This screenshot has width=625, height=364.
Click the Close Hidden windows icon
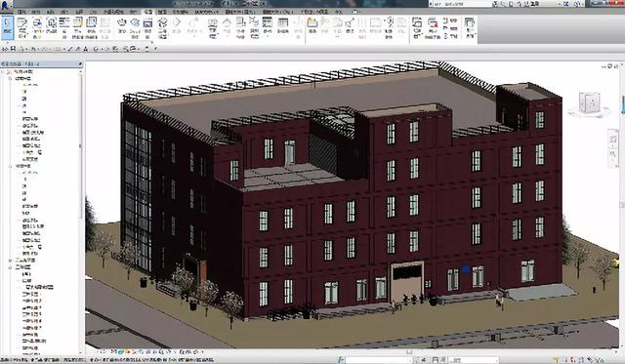(433, 27)
